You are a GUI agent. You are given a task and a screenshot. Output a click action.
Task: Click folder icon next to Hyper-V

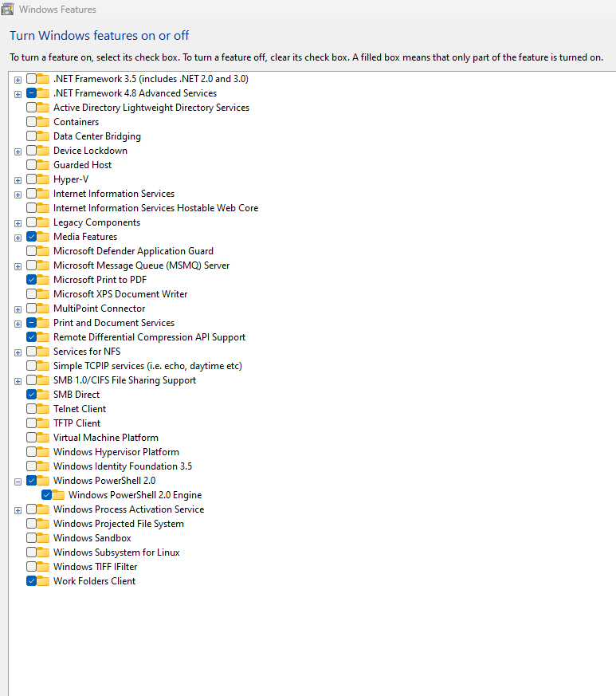coord(43,179)
